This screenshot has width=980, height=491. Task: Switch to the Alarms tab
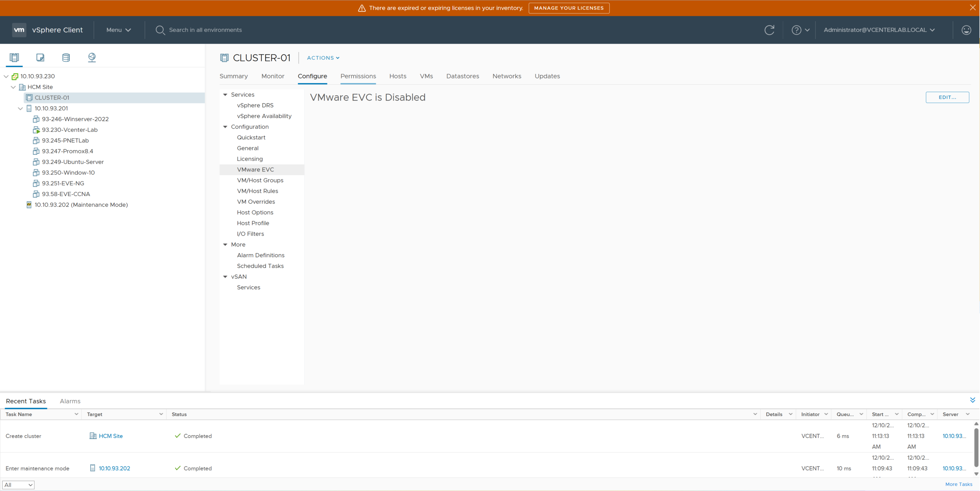(70, 401)
